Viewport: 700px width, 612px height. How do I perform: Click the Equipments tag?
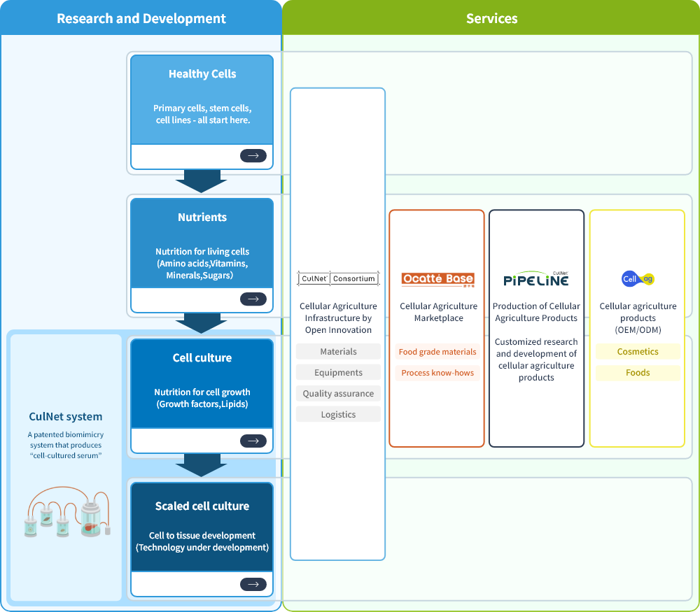coord(338,373)
